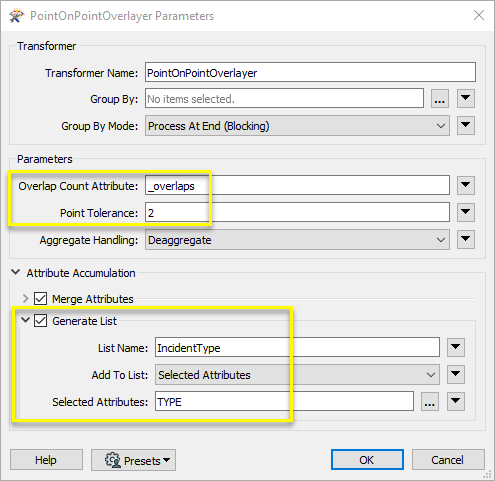Click in the Point Tolerance field
Image resolution: width=495 pixels, height=481 pixels.
tap(297, 212)
